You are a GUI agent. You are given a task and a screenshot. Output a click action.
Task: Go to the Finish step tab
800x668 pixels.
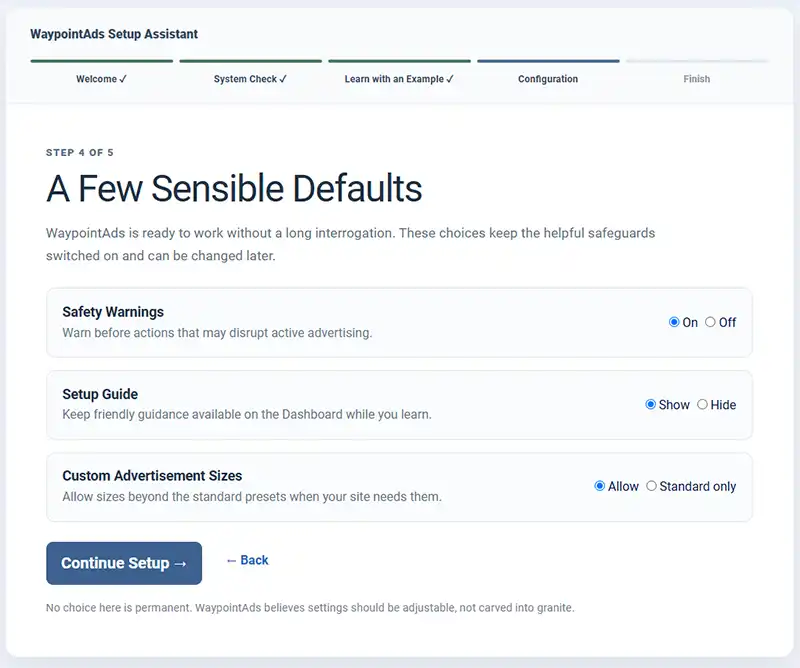697,71
